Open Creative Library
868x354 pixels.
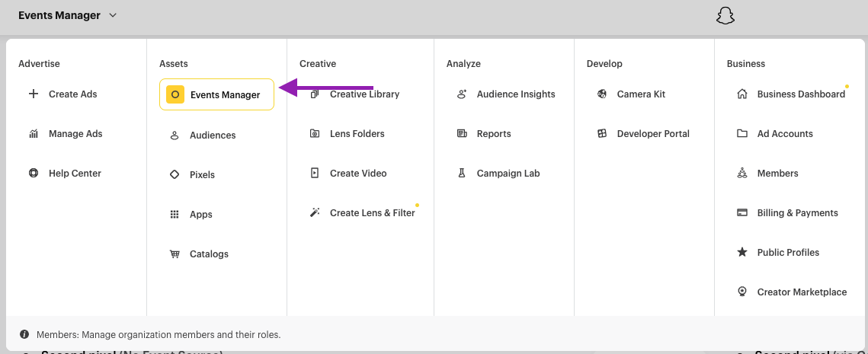tap(364, 94)
